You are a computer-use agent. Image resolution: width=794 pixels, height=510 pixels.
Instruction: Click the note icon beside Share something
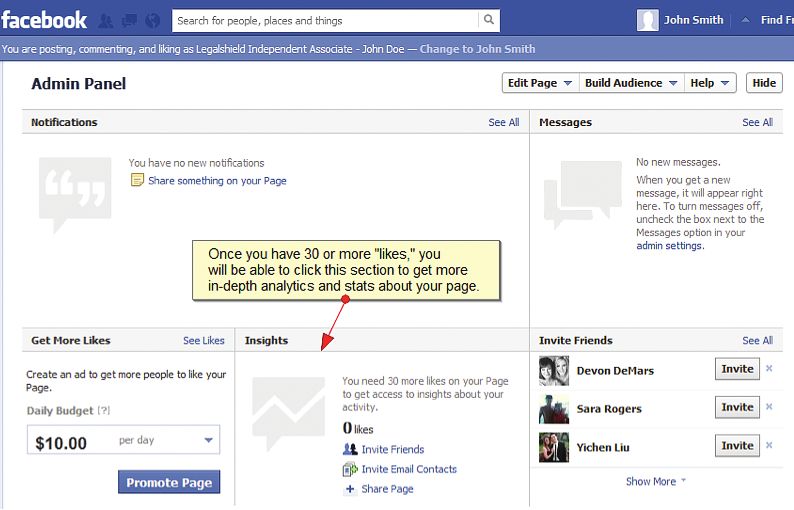click(x=137, y=180)
